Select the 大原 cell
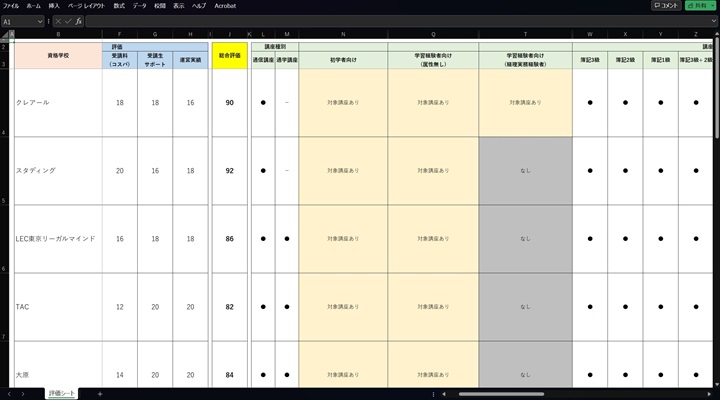Image resolution: width=720 pixels, height=400 pixels. pyautogui.click(x=58, y=365)
